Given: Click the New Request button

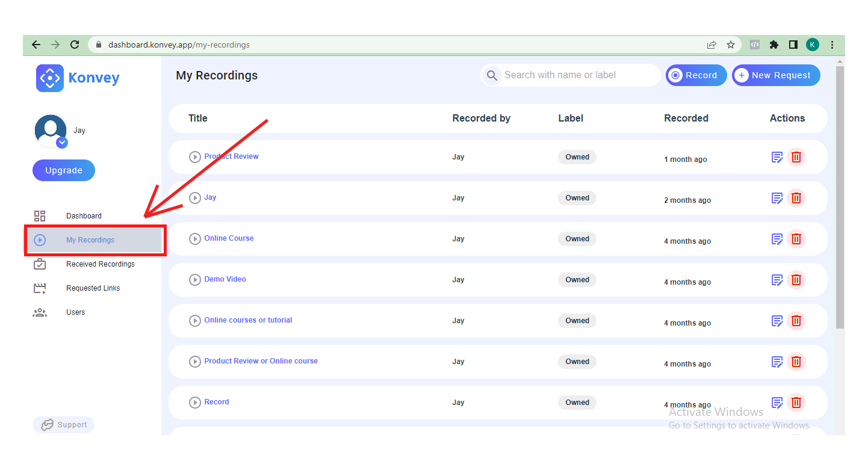Looking at the screenshot, I should 776,75.
